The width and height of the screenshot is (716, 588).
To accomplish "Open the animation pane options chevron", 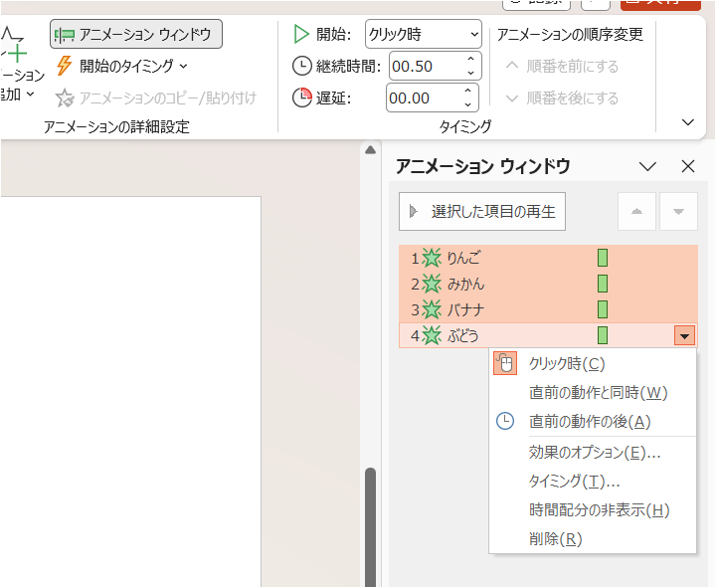I will [647, 167].
